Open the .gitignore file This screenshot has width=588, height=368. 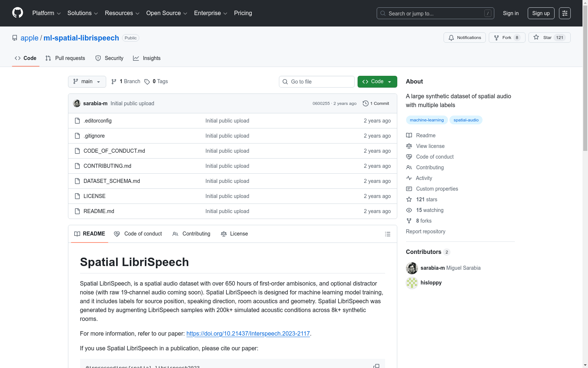click(94, 136)
